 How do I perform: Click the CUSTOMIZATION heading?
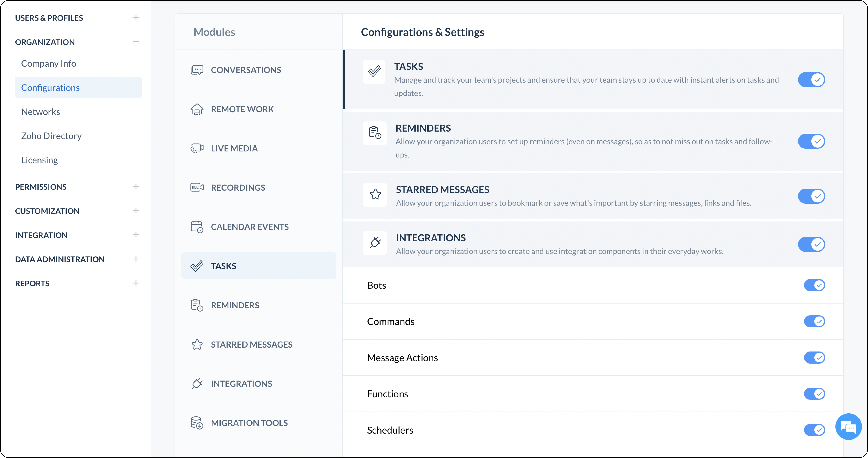(x=47, y=211)
